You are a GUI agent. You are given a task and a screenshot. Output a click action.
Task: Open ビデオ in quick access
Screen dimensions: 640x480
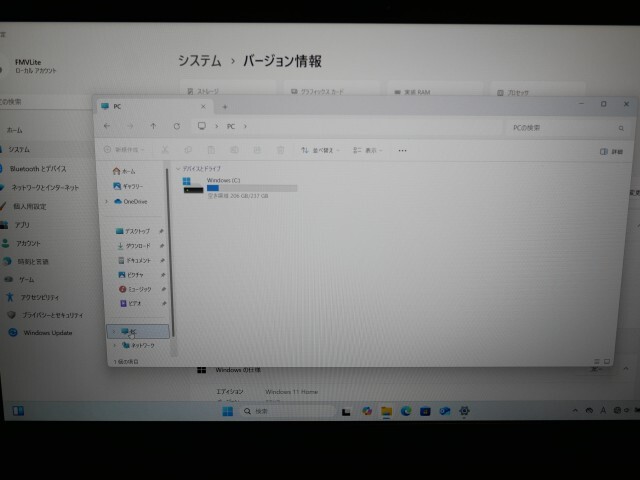coord(131,303)
